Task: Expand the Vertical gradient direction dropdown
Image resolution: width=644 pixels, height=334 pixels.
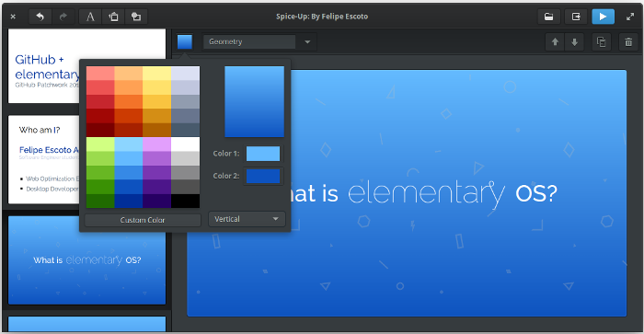Action: click(247, 219)
